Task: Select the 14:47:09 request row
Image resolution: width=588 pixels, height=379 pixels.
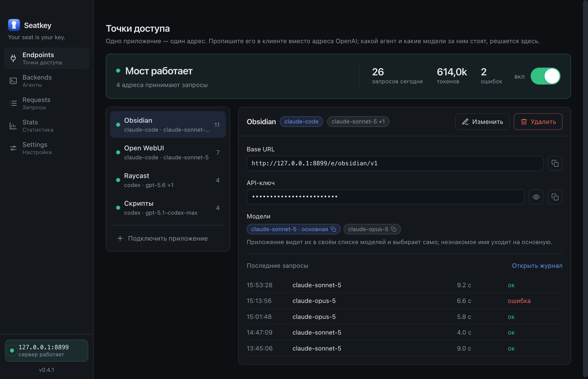Action: tap(404, 332)
